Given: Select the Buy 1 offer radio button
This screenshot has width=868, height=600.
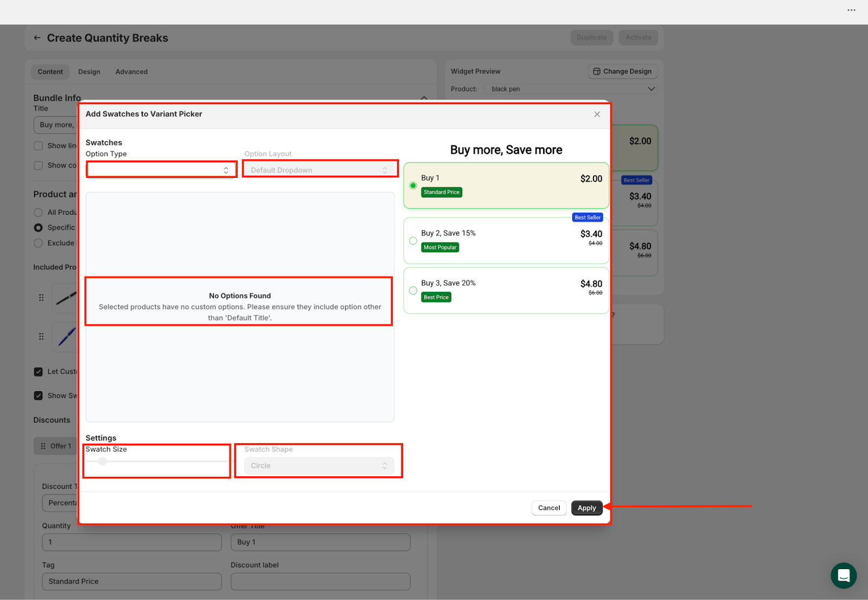Looking at the screenshot, I should point(413,186).
